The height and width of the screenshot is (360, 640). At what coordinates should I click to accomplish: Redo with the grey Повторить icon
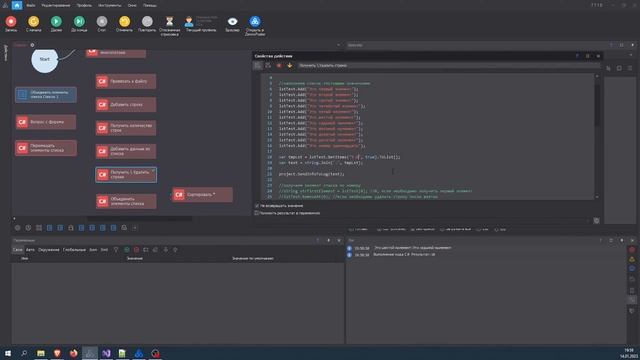[x=147, y=21]
